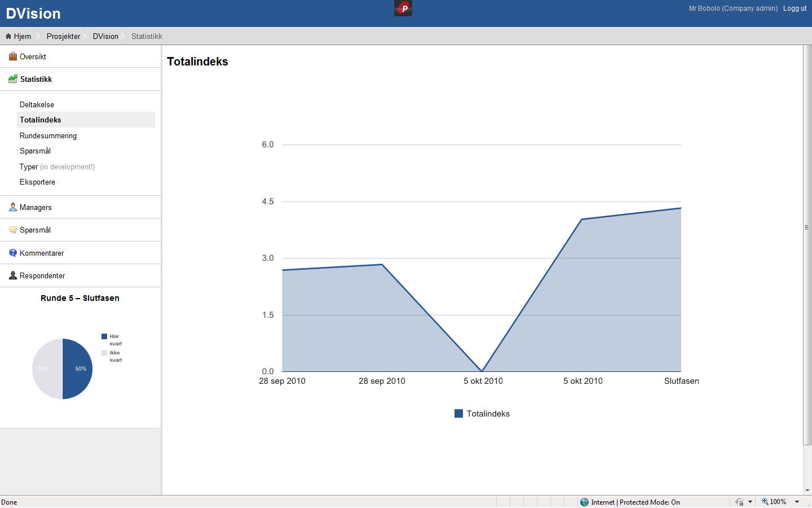Click Mr Bobolo (Company admin) user name
The image size is (812, 508).
coord(733,8)
